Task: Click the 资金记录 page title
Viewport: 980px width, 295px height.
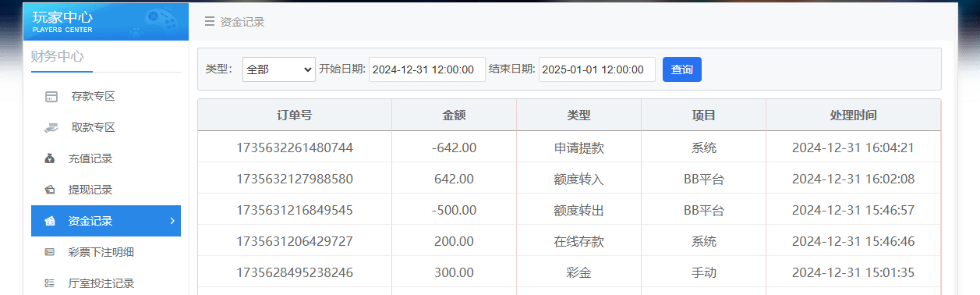Action: (242, 22)
